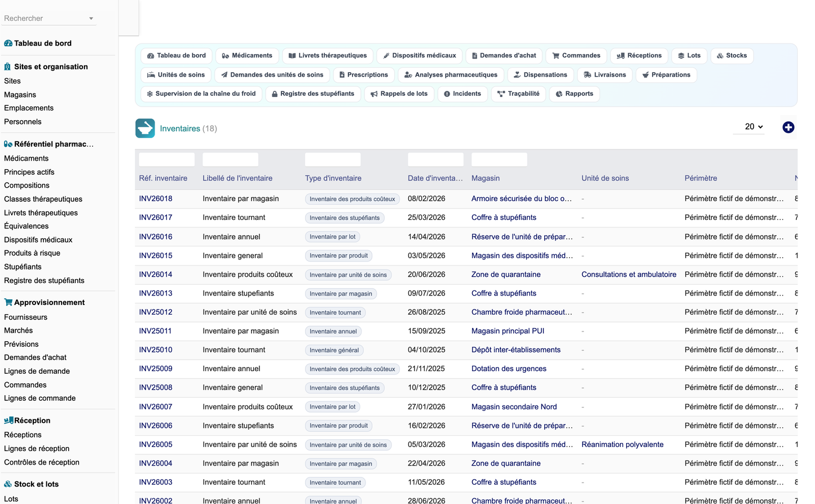Click the Réf. inventaire filter field
Image resolution: width=815 pixels, height=504 pixels.
(x=167, y=160)
